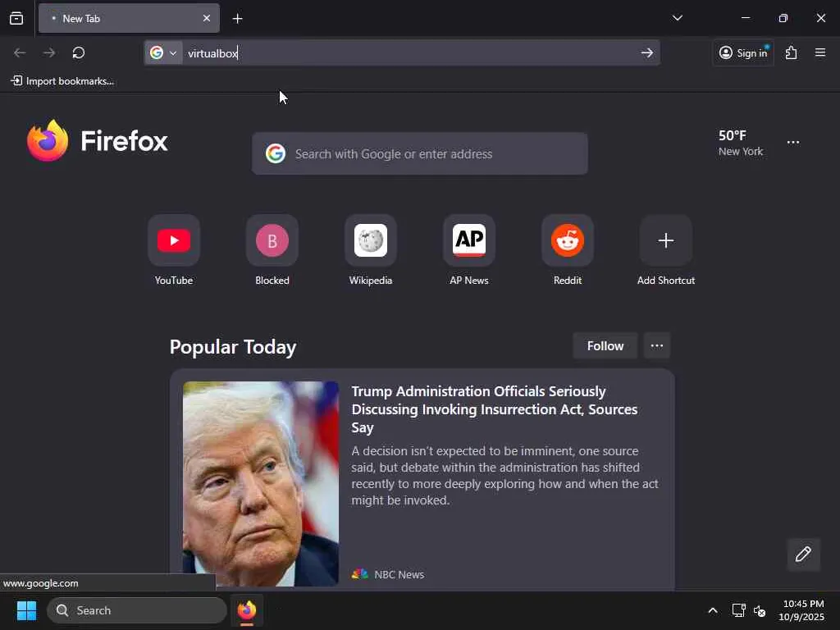Open the Windows Start menu
Screen dimensions: 840x630
point(26,610)
